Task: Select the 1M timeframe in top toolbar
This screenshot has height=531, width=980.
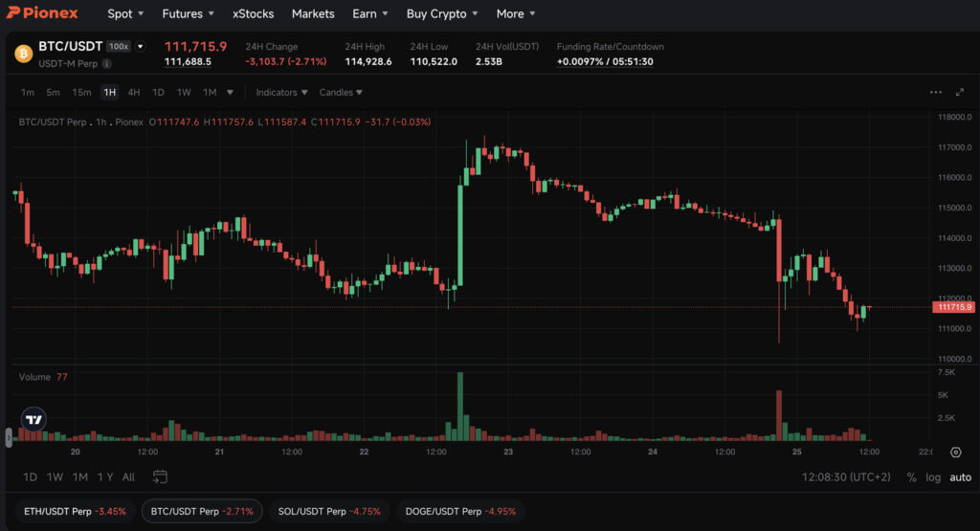Action: (210, 93)
